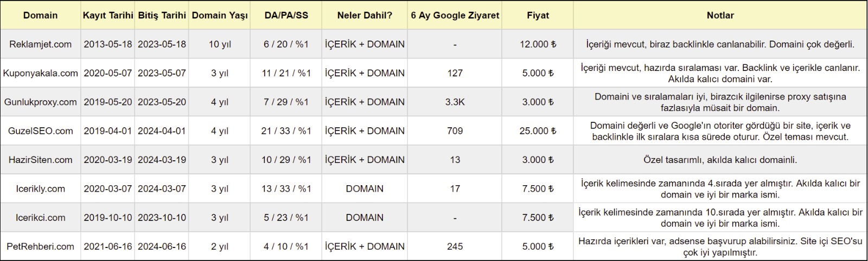
Task: Select the 12.000 ₺ price cell
Action: [x=538, y=44]
